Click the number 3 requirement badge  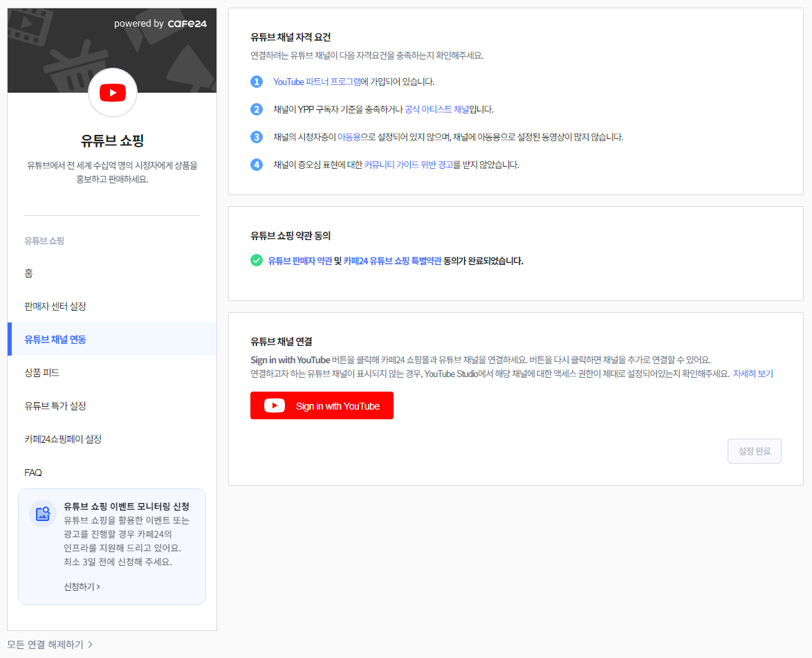257,137
